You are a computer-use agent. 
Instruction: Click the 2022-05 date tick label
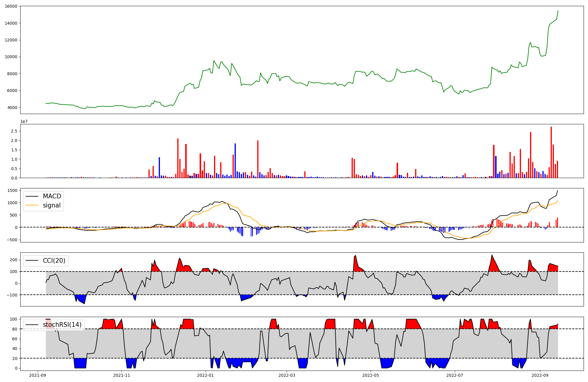370,375
